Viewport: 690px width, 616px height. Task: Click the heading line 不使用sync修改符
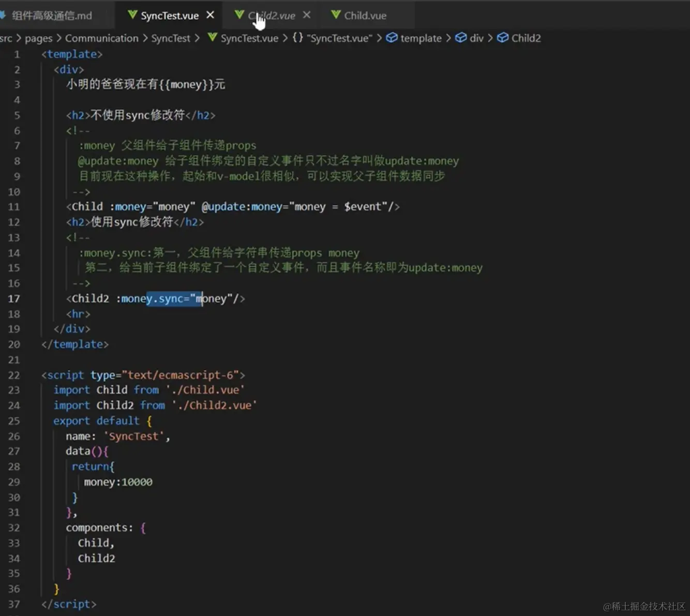pyautogui.click(x=141, y=115)
